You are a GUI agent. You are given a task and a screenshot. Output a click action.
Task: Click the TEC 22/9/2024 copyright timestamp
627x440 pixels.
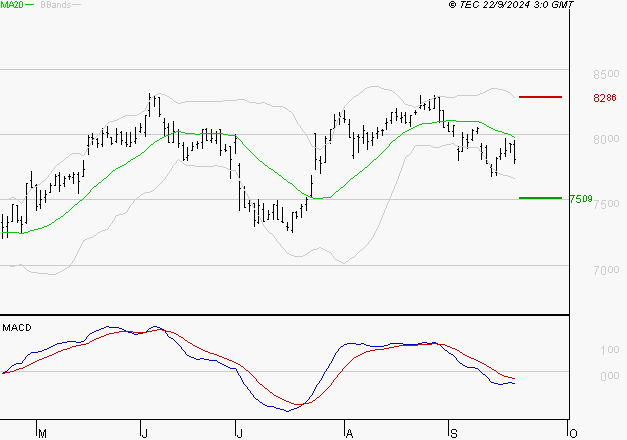pos(511,5)
